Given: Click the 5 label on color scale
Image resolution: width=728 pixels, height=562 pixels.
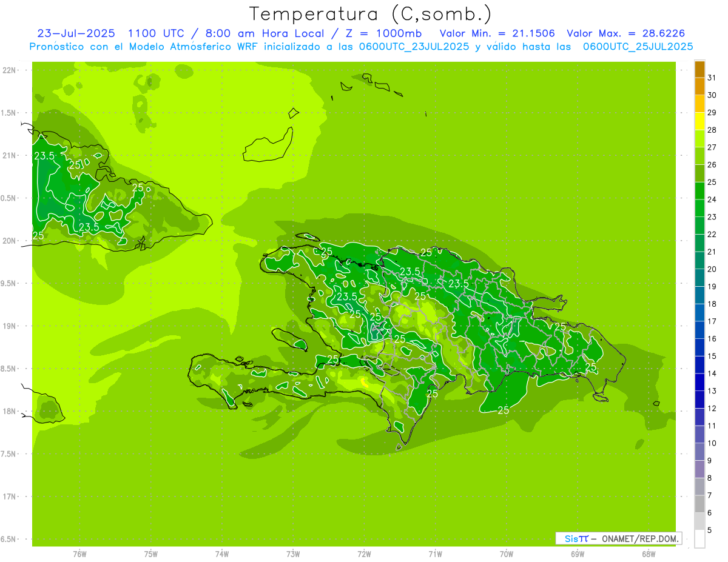Looking at the screenshot, I should (710, 530).
